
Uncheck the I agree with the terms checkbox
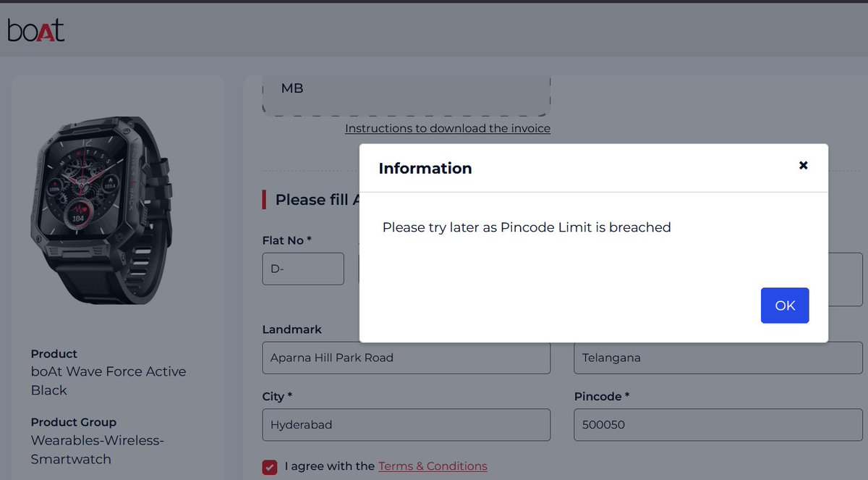click(x=270, y=467)
